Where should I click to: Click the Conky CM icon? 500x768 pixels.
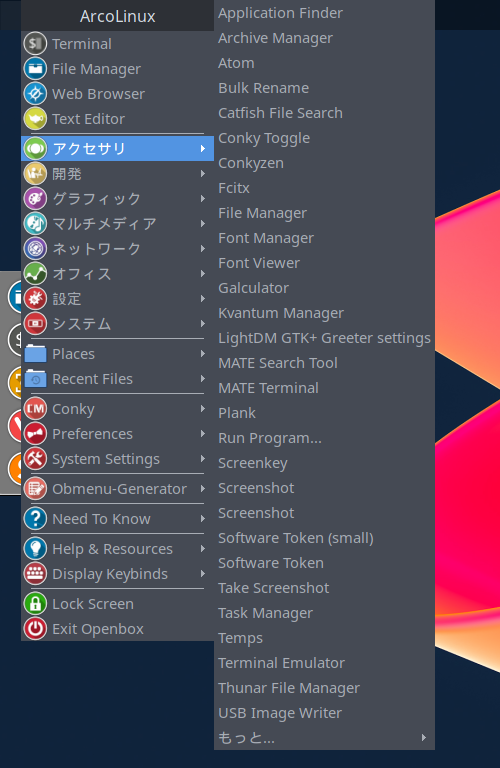35,408
